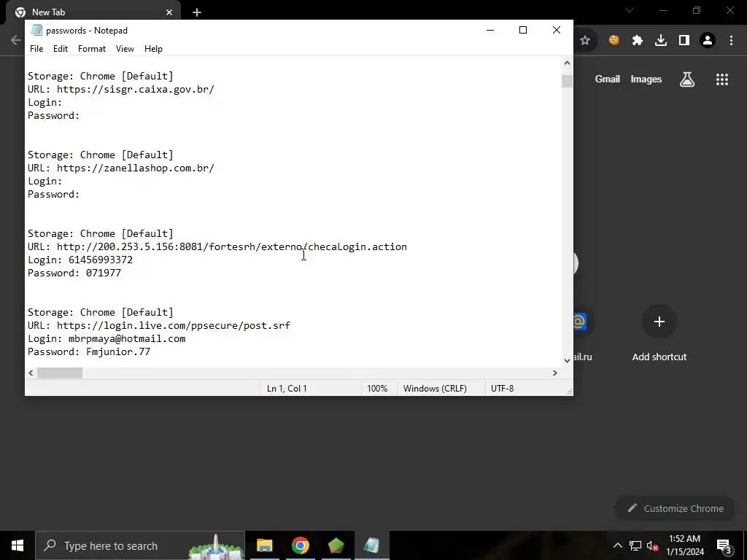Open the Chrome profile avatar
This screenshot has width=747, height=560.
coord(708,41)
